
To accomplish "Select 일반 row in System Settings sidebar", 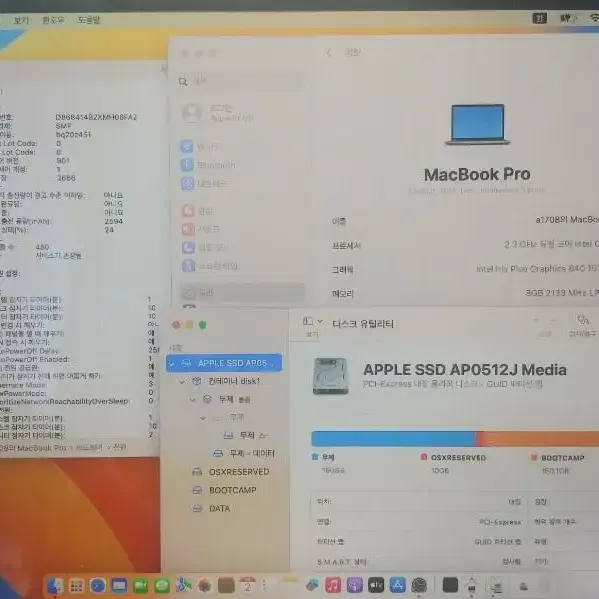I will (x=243, y=292).
